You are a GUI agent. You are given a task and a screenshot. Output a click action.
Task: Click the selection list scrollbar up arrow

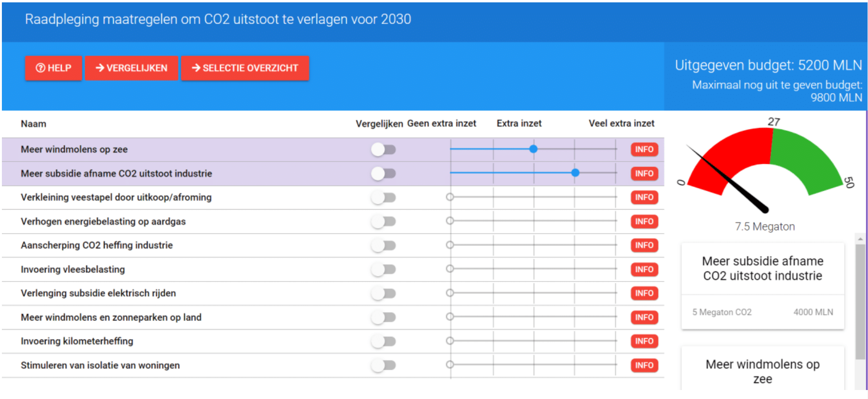click(860, 239)
